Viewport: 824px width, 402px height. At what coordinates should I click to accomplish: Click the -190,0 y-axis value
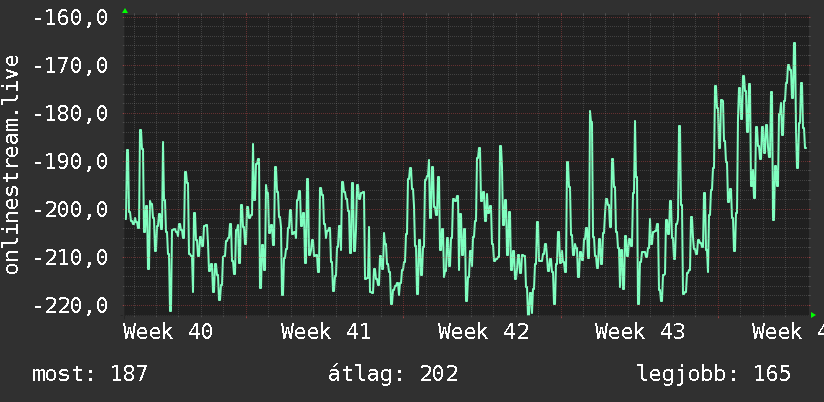coord(70,162)
